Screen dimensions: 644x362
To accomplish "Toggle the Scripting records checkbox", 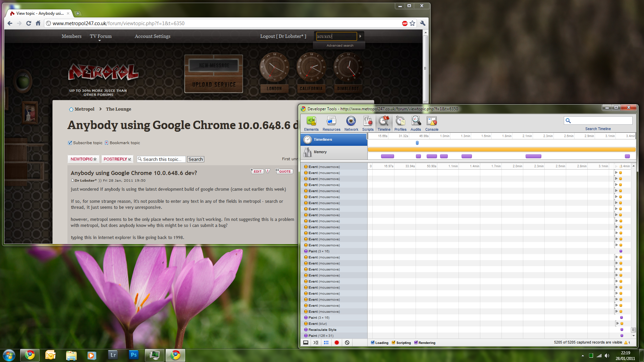I will coord(394,343).
